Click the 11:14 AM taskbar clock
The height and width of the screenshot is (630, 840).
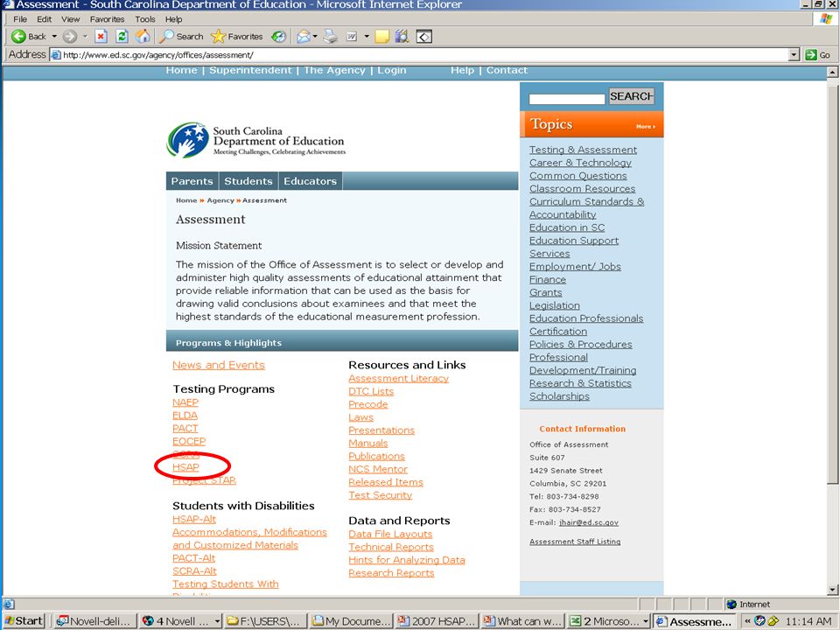point(808,621)
